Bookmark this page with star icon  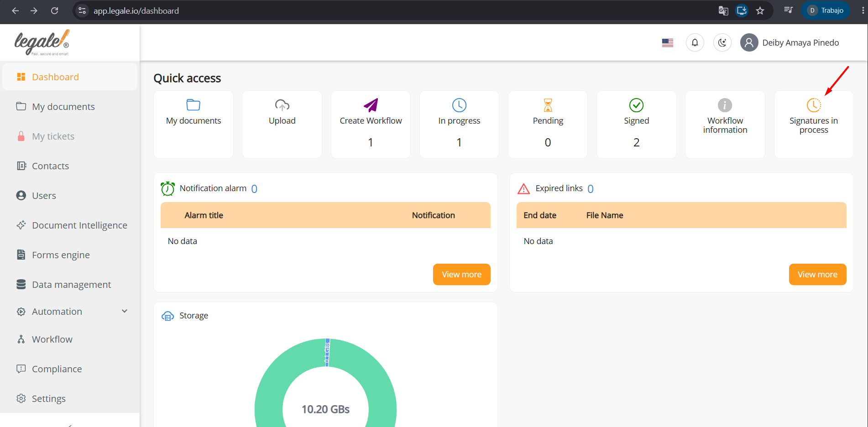pyautogui.click(x=760, y=10)
